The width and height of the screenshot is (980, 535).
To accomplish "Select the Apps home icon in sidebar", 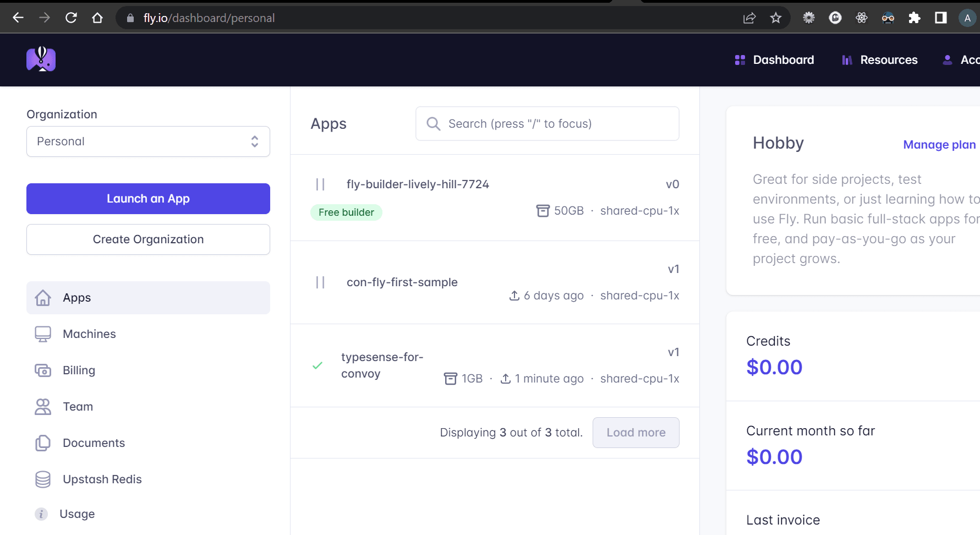I will click(43, 297).
